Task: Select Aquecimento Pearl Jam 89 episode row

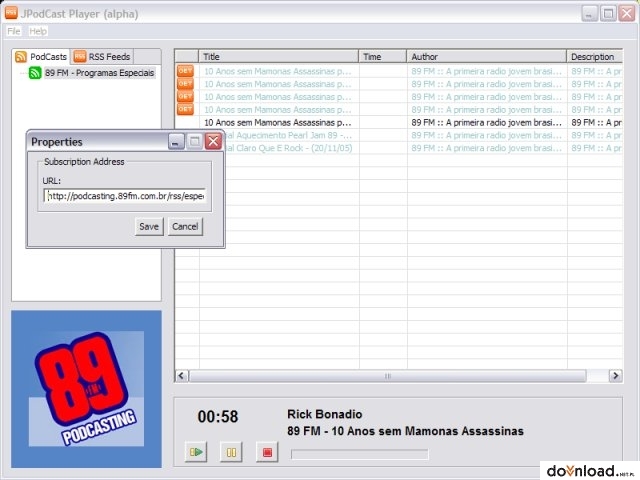Action: (x=423, y=135)
